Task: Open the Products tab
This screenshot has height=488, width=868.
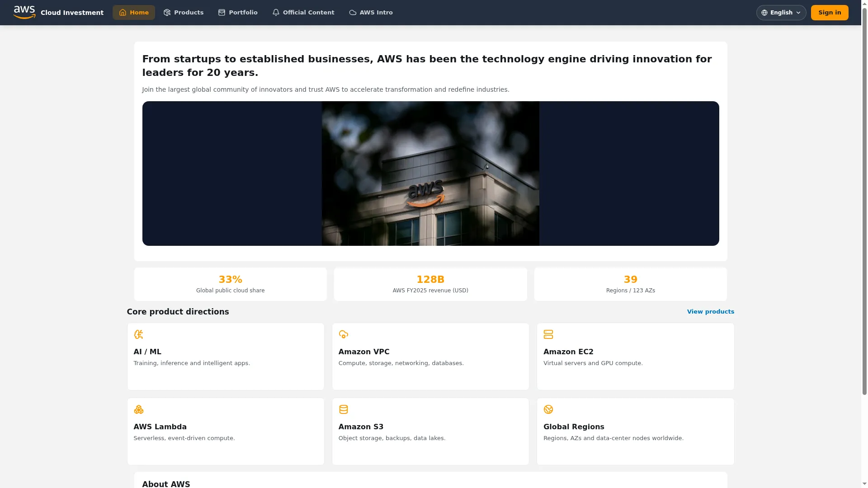Action: tap(184, 13)
